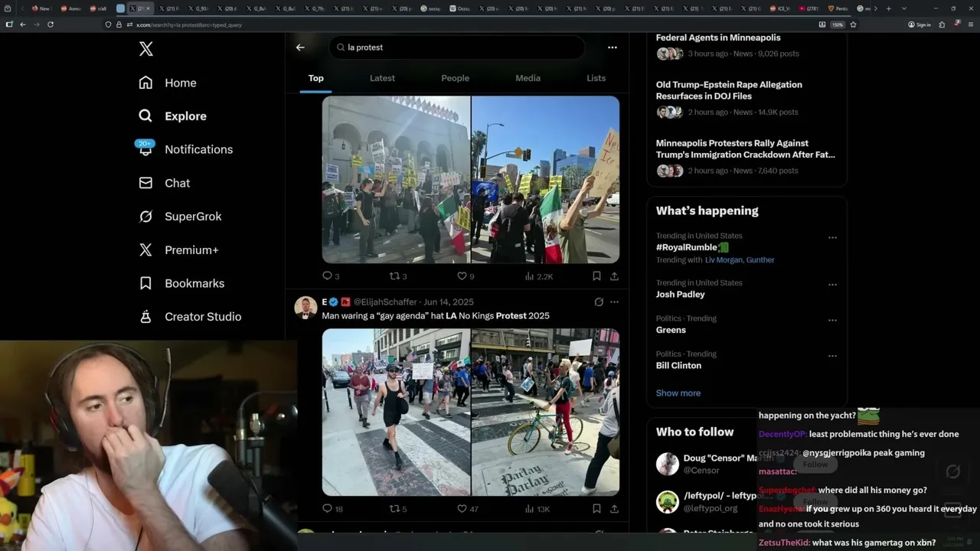Reset the 150% zoom indicator
The image size is (980, 551).
(x=838, y=24)
